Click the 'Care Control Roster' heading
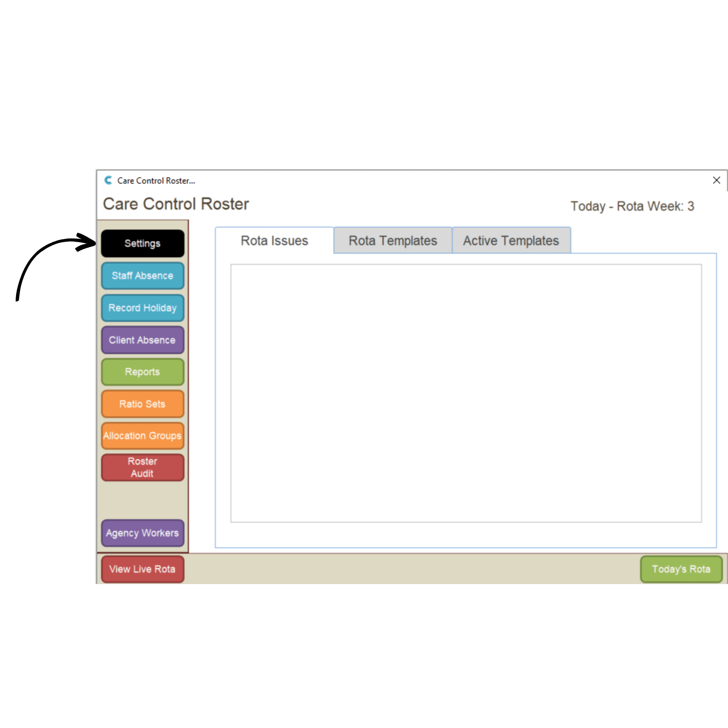728x728 pixels. [x=176, y=204]
